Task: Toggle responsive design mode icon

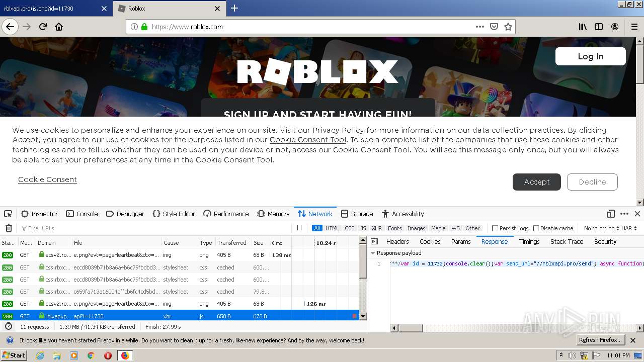Action: [x=611, y=214]
